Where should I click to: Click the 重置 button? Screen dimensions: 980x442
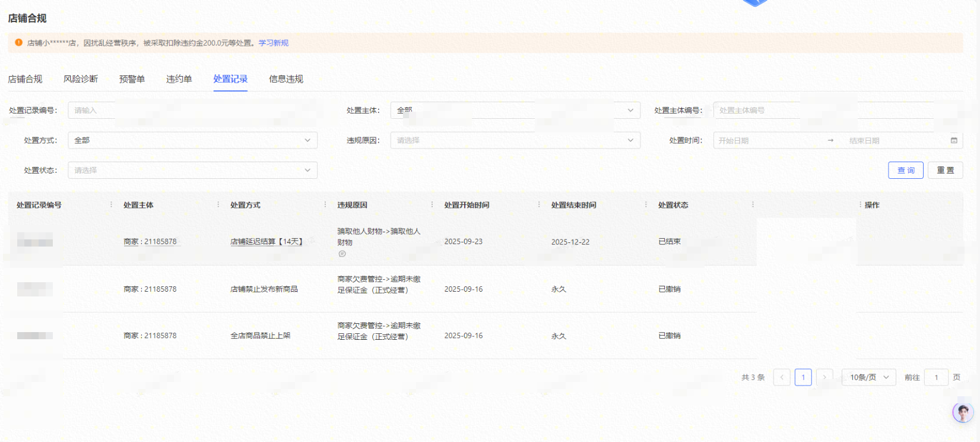(945, 171)
